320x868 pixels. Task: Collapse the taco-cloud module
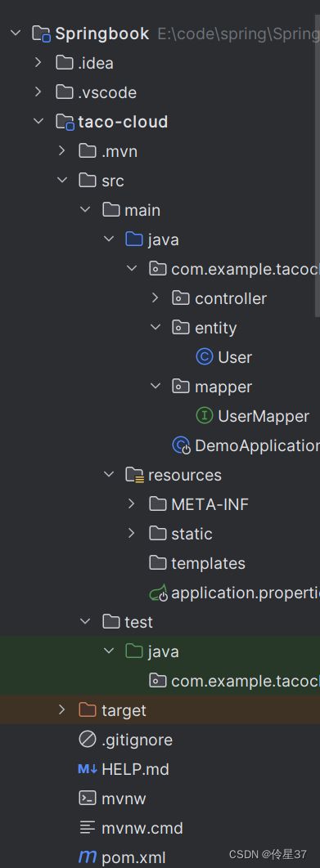tap(38, 121)
